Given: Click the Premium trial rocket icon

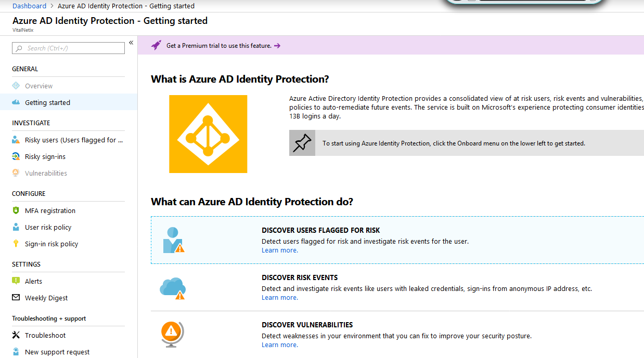Looking at the screenshot, I should pyautogui.click(x=156, y=45).
